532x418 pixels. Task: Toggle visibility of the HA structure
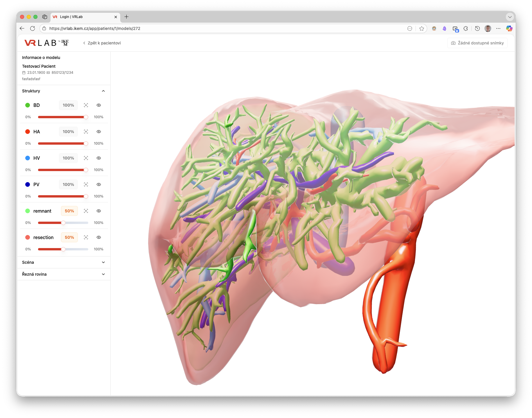click(99, 132)
